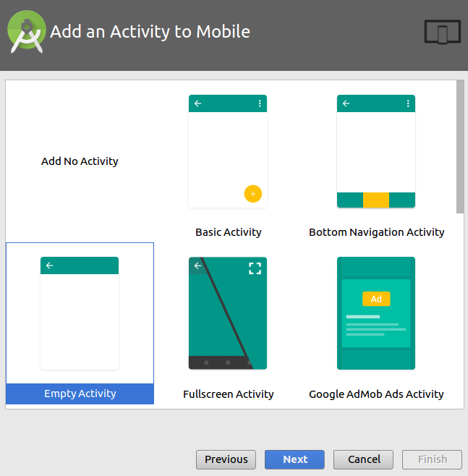Viewport: 468px width, 476px height.
Task: Click the yellow Ad badge in AdMob preview
Action: pyautogui.click(x=376, y=299)
